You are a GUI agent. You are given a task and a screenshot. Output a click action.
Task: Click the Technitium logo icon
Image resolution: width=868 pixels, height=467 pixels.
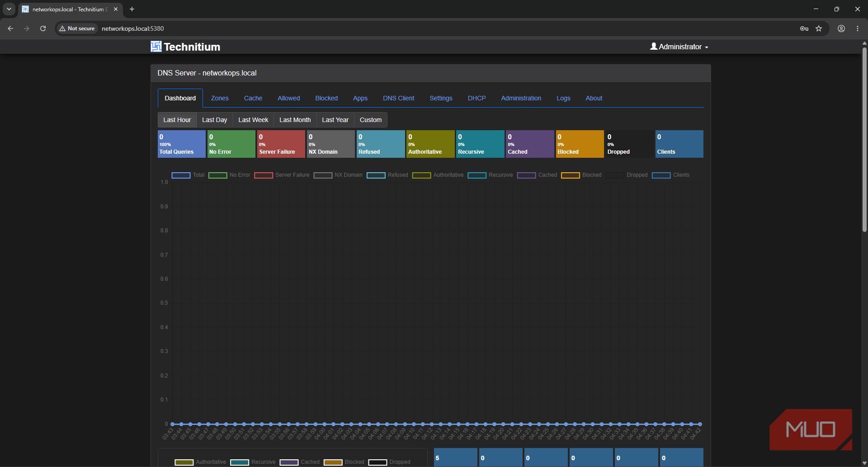pyautogui.click(x=156, y=47)
